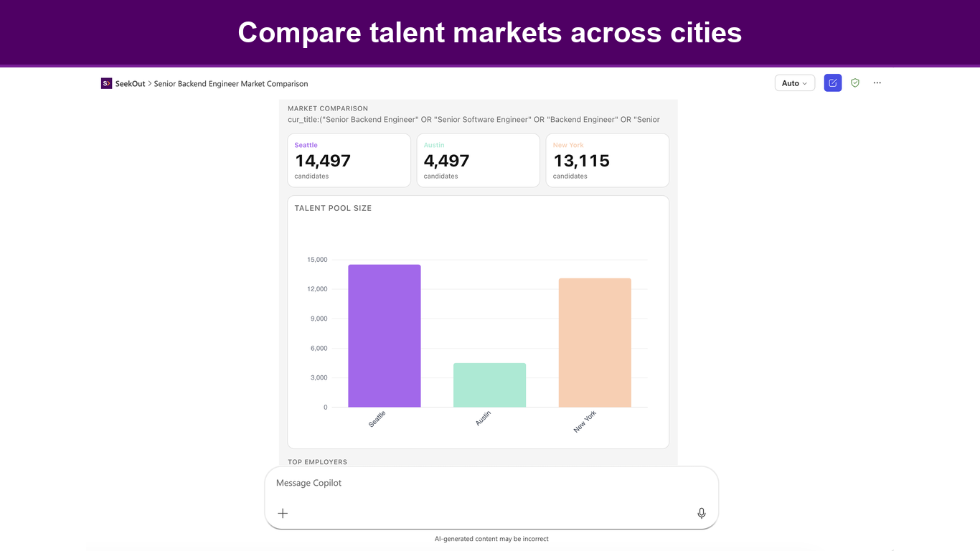Screen dimensions: 980x551
Task: Select Senior Backend Engineer Market Comparison title
Action: 231,84
